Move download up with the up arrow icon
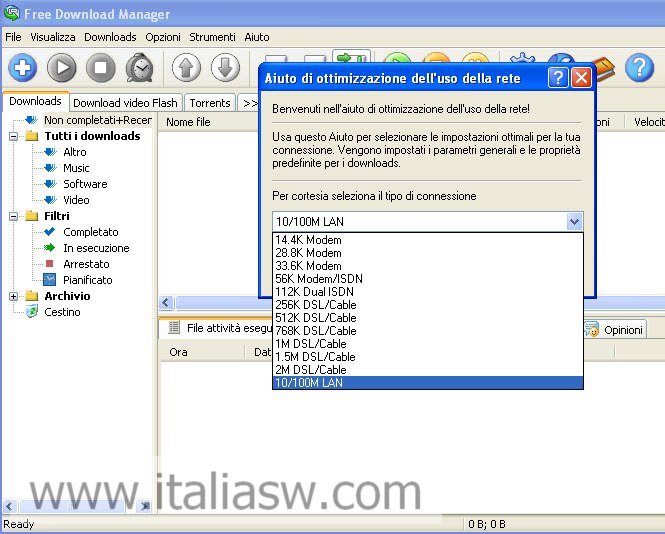665x534 pixels. coord(186,67)
